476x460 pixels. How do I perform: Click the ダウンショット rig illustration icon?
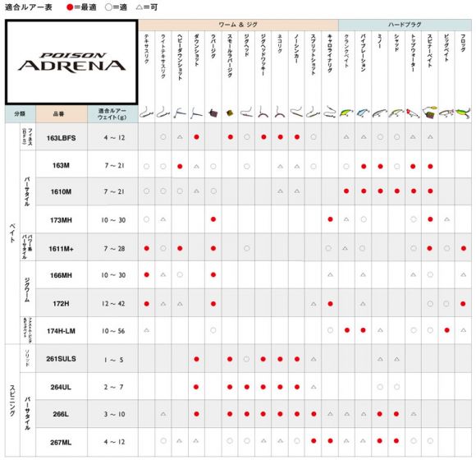(x=196, y=113)
